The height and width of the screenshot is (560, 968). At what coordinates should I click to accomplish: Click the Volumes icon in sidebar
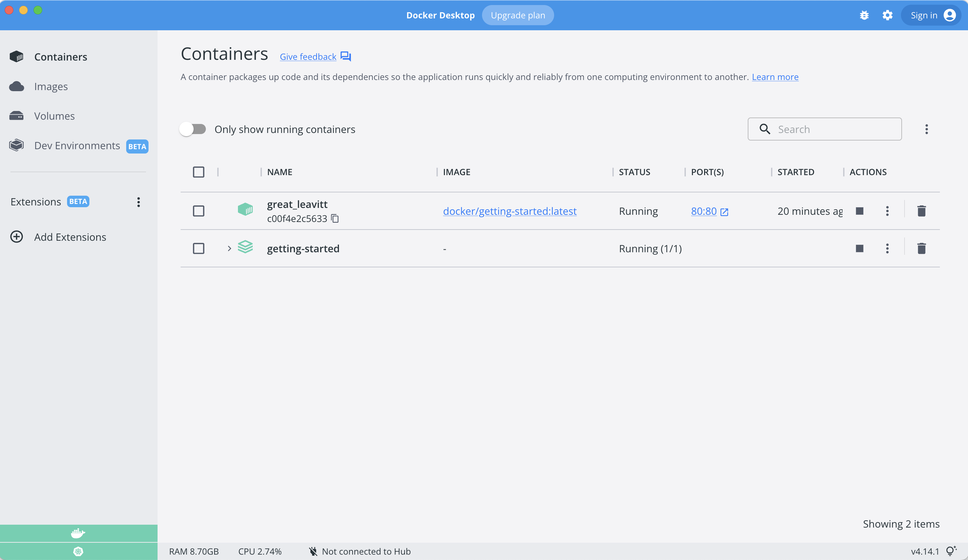pos(17,116)
